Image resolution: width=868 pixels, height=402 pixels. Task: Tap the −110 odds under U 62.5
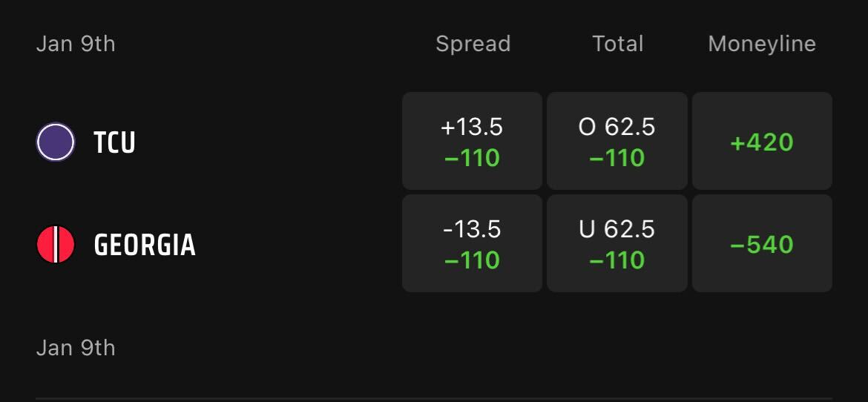pyautogui.click(x=617, y=260)
